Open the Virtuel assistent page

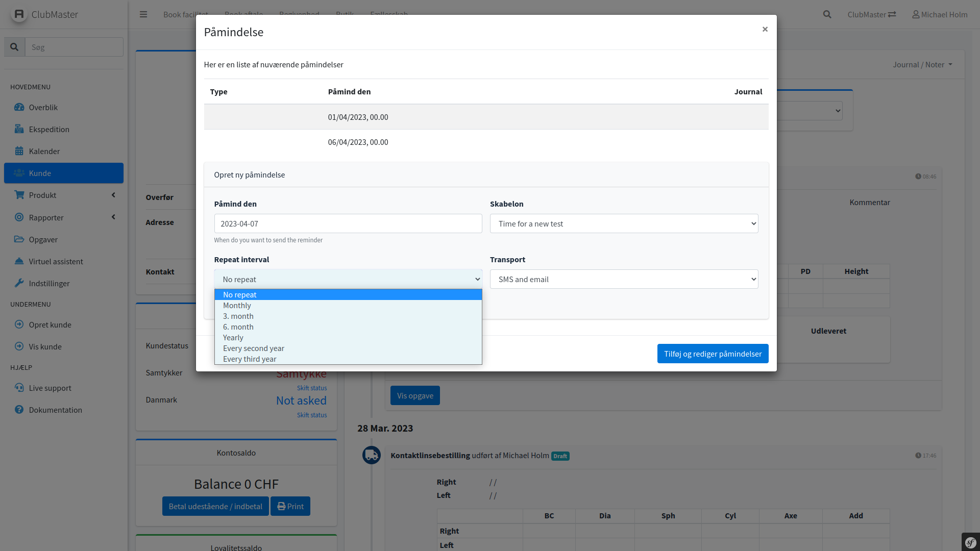coord(56,261)
